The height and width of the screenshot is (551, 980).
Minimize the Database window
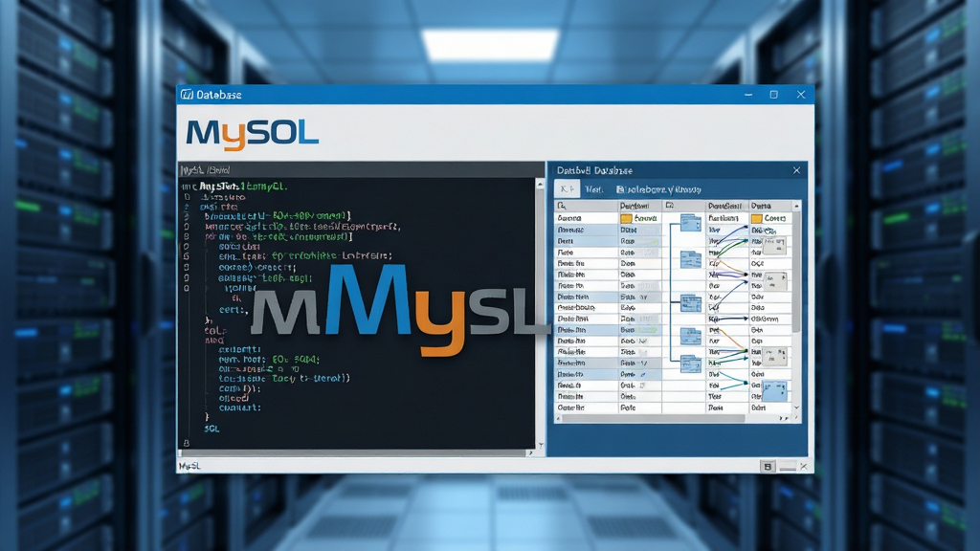coord(748,95)
